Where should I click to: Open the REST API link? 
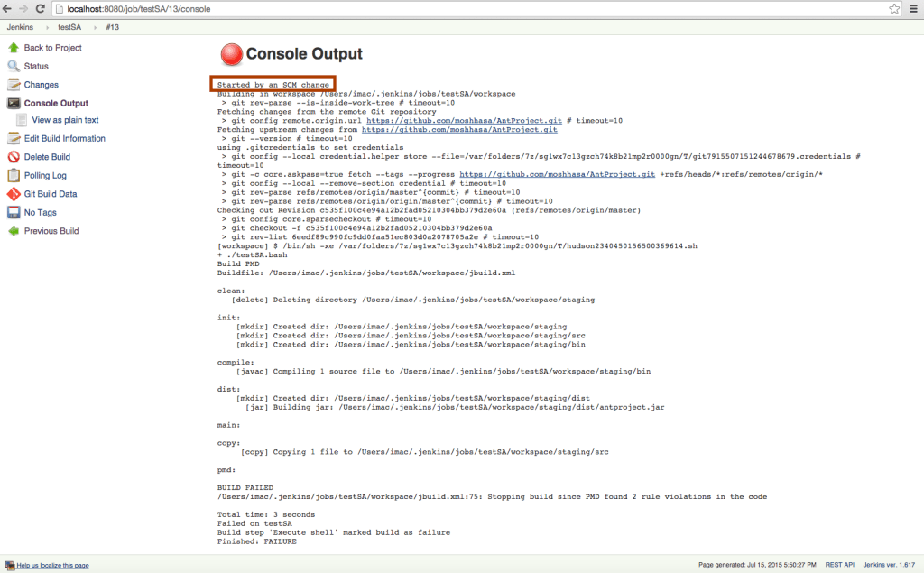(x=839, y=565)
